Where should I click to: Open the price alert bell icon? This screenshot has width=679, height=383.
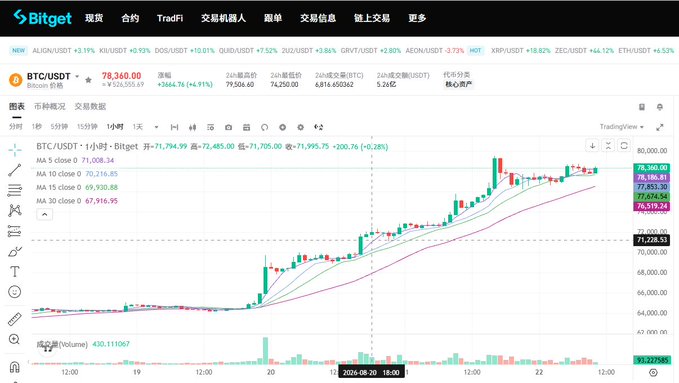(x=660, y=107)
